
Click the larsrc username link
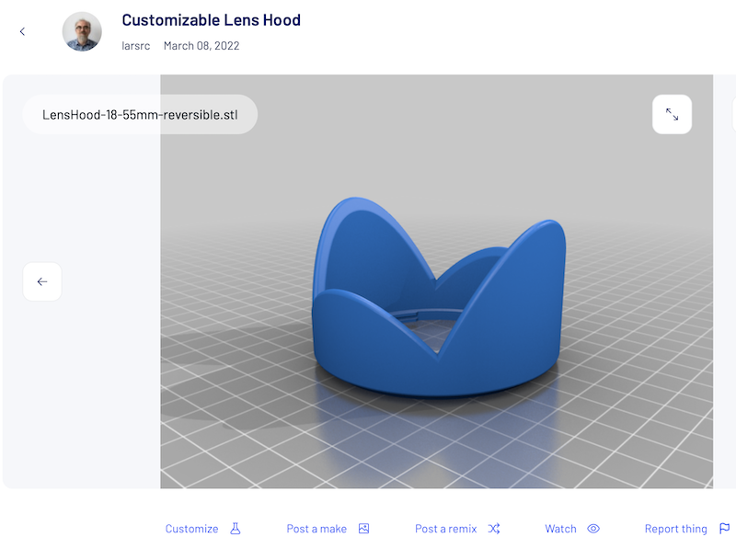[x=137, y=45]
